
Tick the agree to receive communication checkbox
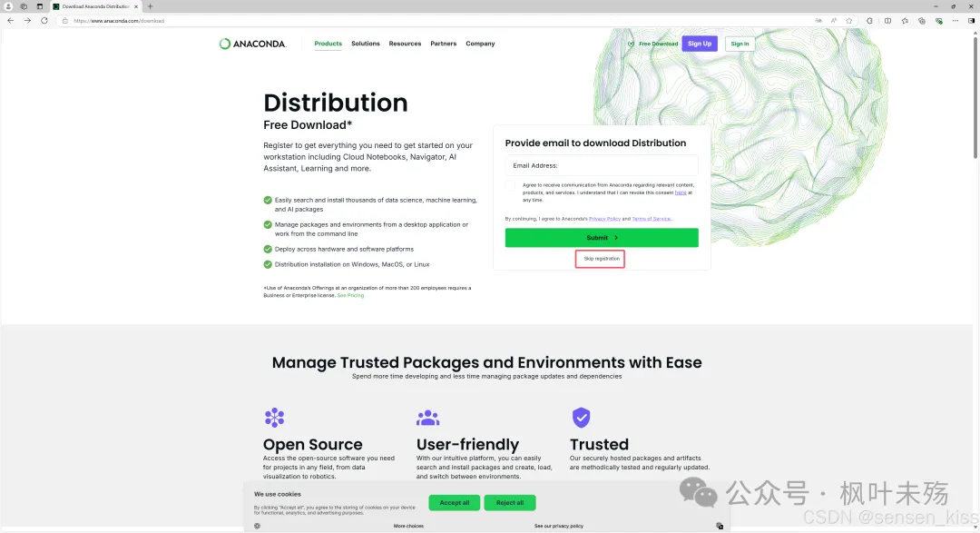pos(511,185)
